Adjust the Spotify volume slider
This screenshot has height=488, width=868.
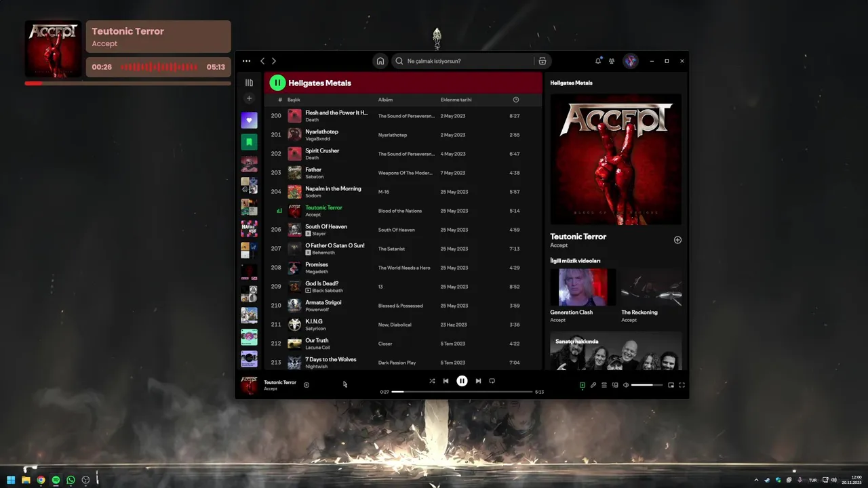coord(647,385)
